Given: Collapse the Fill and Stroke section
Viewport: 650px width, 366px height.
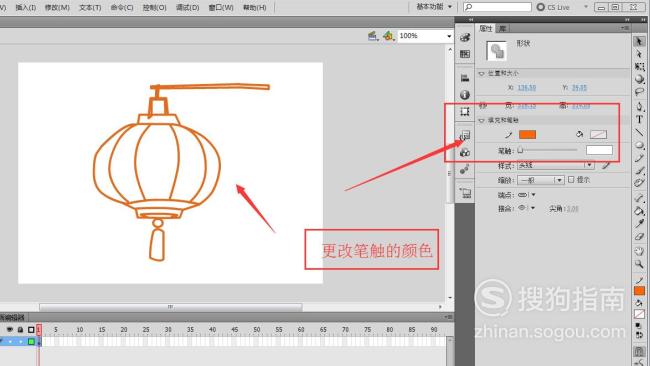Looking at the screenshot, I should point(481,120).
